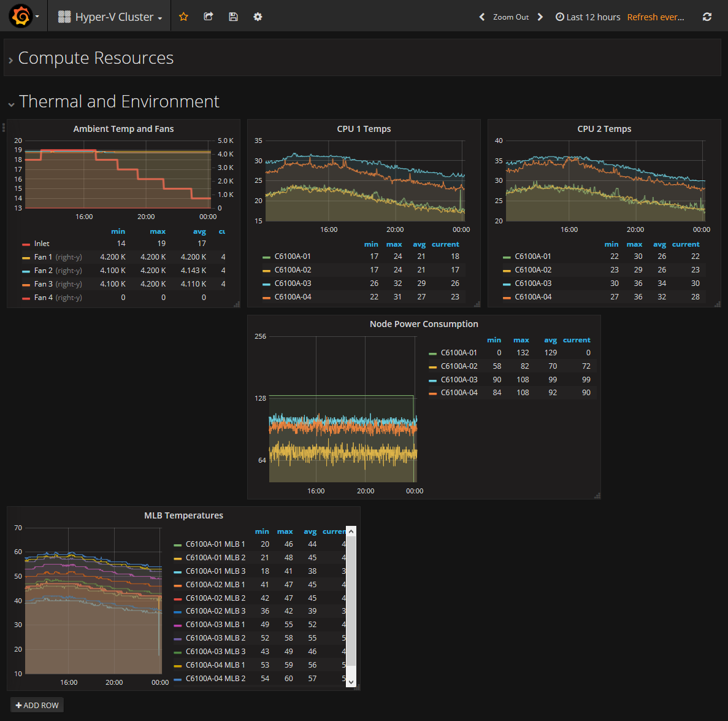Click the MLB legend scrollbar down arrow
This screenshot has height=721, width=728.
pyautogui.click(x=351, y=682)
